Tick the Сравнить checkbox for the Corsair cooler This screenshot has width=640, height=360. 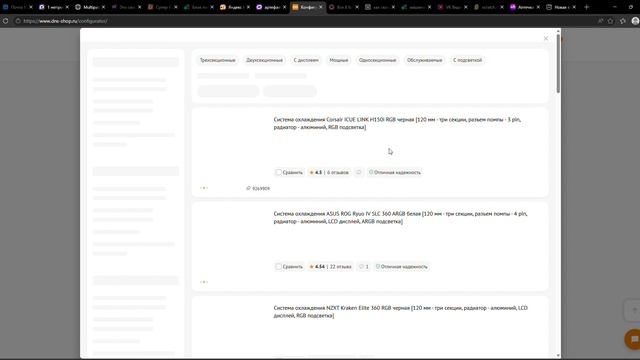[x=278, y=172]
